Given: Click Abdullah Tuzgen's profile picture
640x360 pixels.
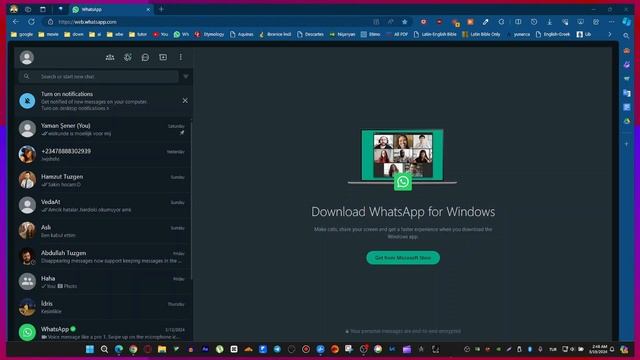Looking at the screenshot, I should (27, 256).
